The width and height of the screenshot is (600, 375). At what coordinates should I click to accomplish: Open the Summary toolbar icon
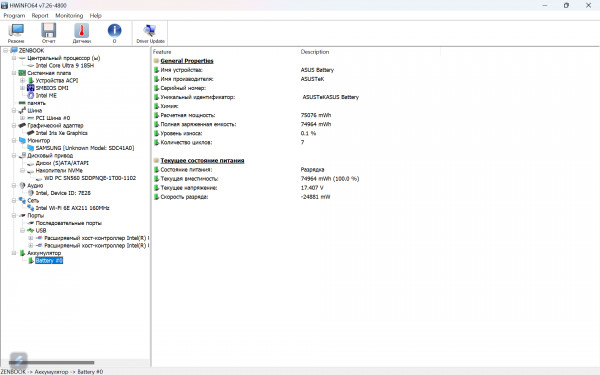click(16, 33)
